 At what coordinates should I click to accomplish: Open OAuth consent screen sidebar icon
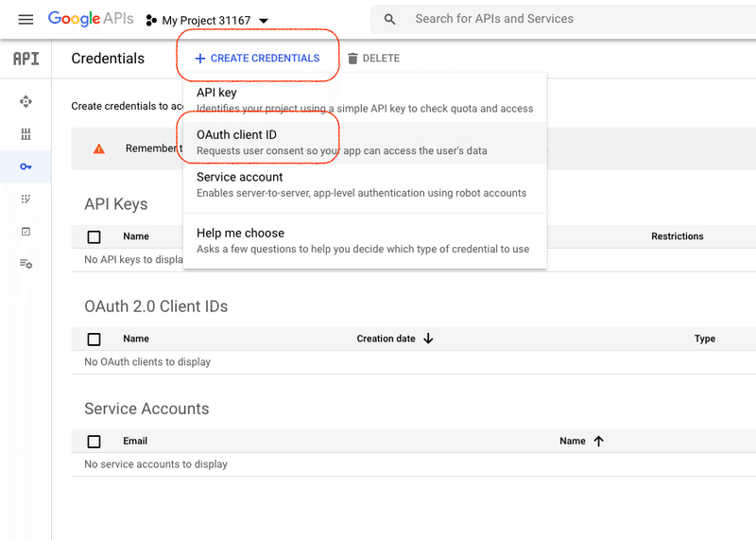tap(26, 199)
